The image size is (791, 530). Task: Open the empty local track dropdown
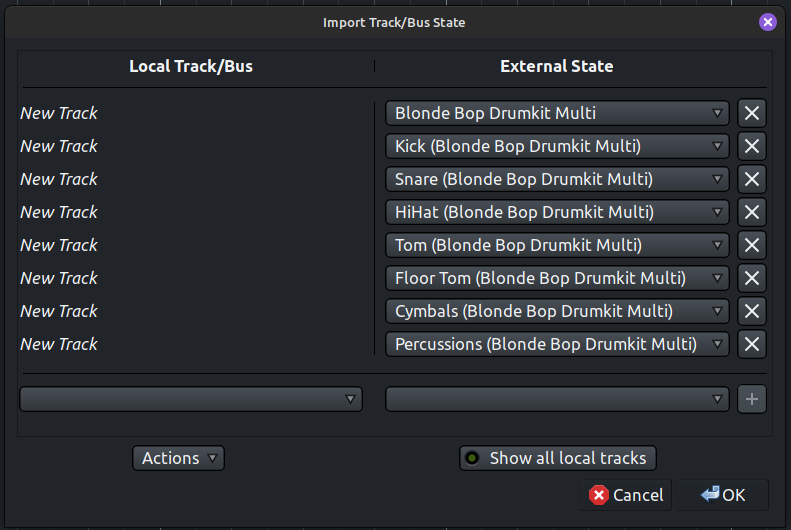tap(190, 399)
